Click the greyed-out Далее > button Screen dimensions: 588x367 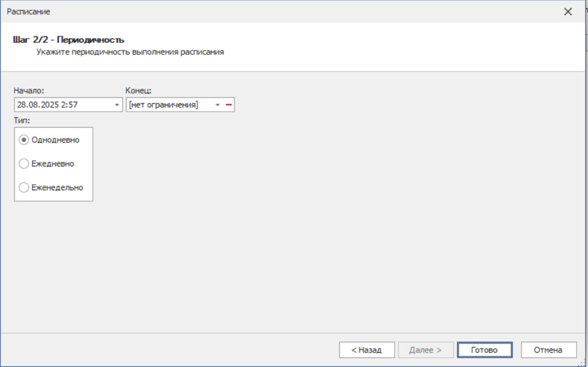426,349
